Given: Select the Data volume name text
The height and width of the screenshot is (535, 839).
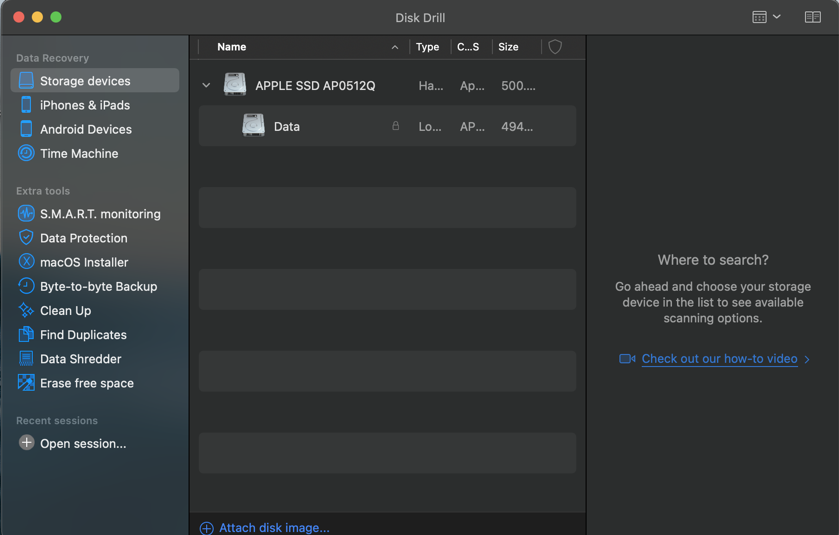Looking at the screenshot, I should (286, 126).
